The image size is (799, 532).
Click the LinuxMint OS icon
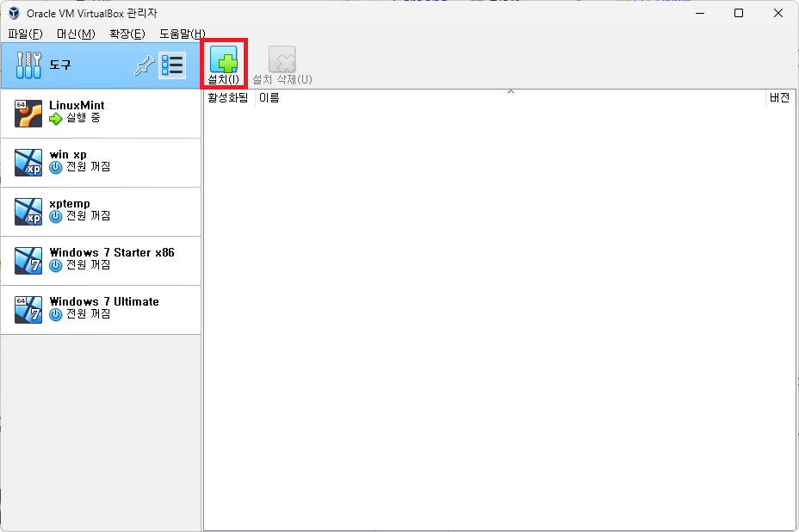click(x=28, y=113)
